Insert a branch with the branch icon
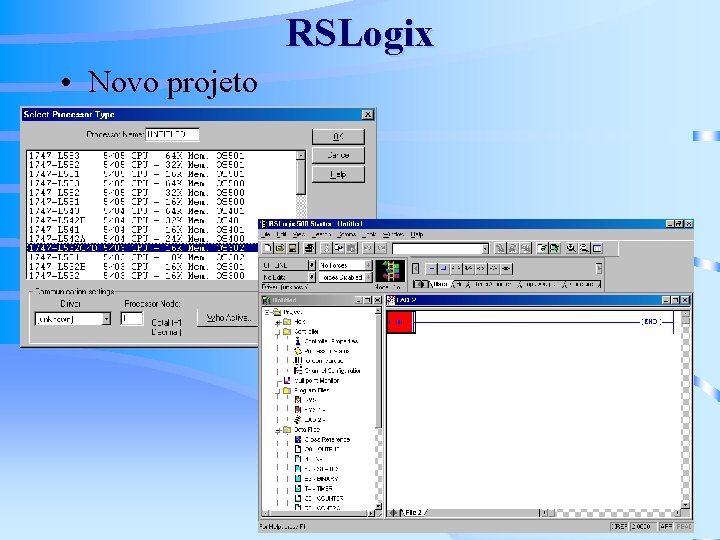 coord(444,268)
